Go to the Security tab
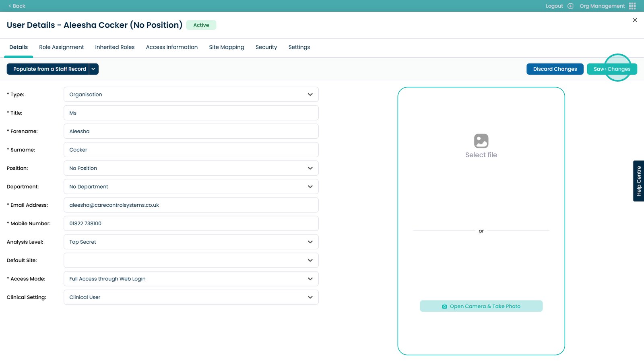Image resolution: width=644 pixels, height=362 pixels. (x=266, y=47)
